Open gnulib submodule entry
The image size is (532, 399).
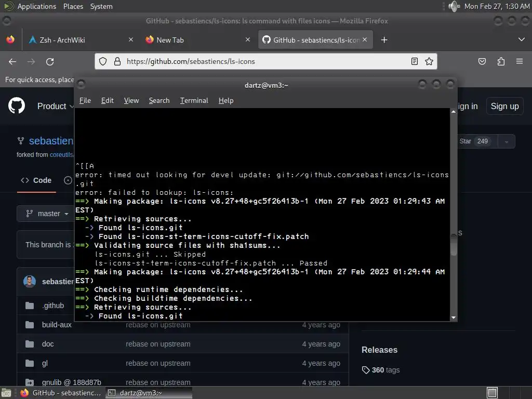[x=72, y=382]
